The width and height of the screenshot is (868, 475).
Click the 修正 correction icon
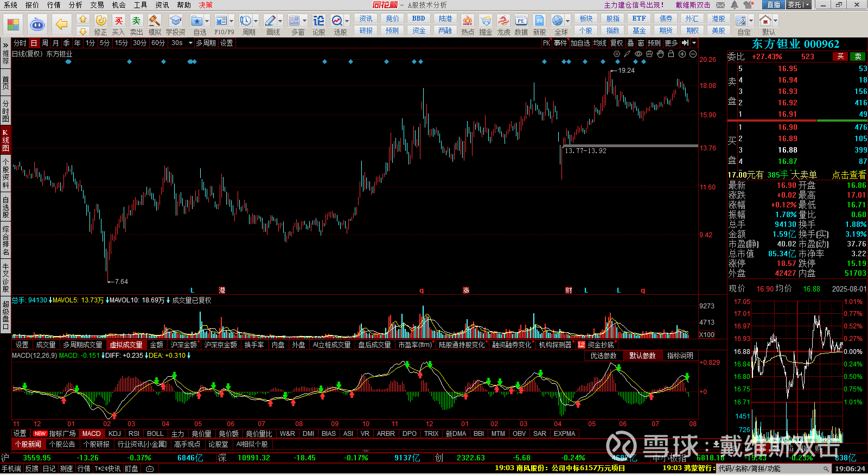(101, 21)
